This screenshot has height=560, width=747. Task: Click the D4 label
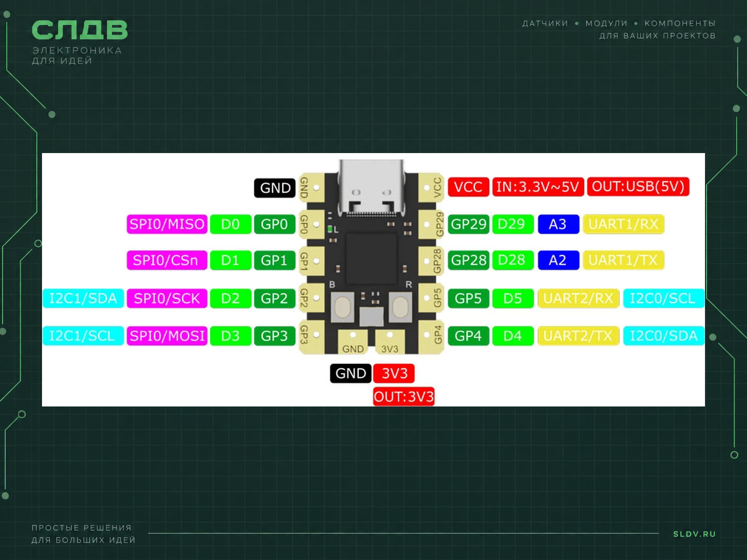(x=512, y=336)
